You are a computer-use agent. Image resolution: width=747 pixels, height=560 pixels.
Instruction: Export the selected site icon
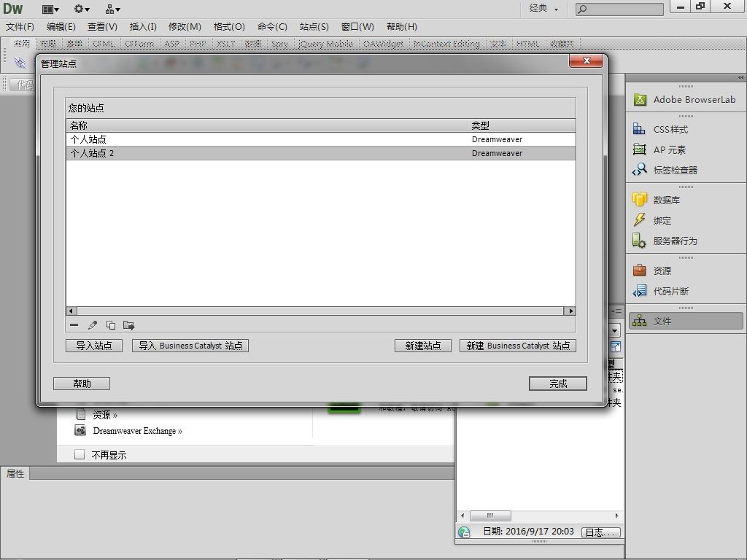pos(128,325)
